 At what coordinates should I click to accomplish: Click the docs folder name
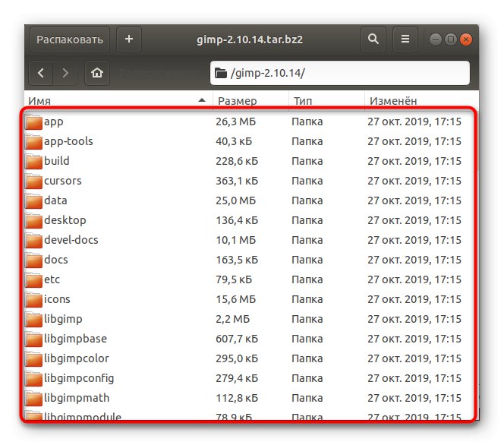56,260
